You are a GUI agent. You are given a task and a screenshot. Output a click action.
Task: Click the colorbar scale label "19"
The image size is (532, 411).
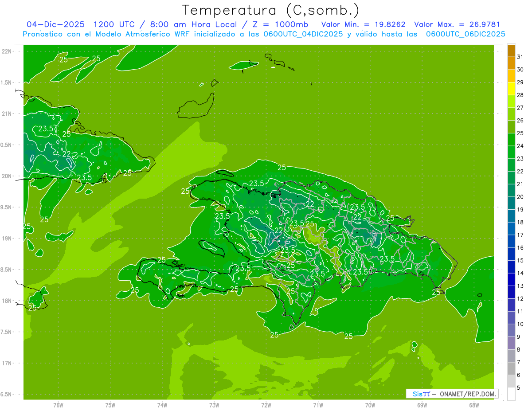pos(520,209)
